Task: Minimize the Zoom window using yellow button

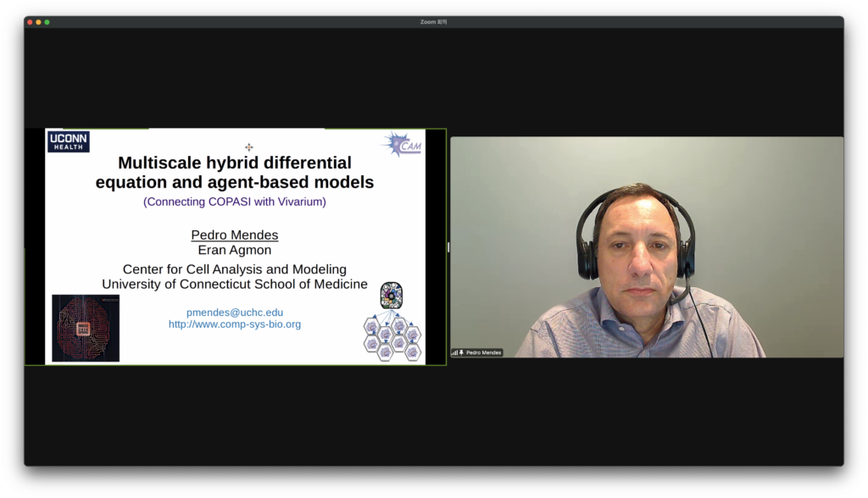Action: (x=38, y=22)
